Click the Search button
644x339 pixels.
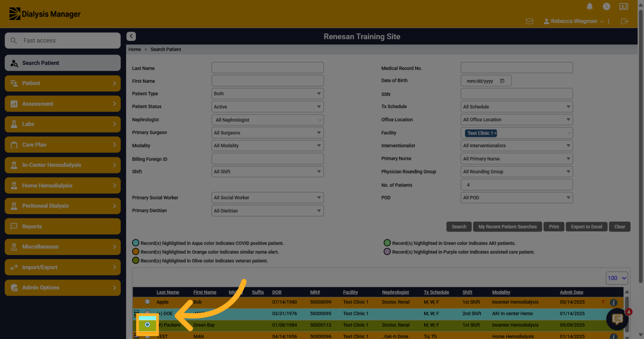(459, 227)
